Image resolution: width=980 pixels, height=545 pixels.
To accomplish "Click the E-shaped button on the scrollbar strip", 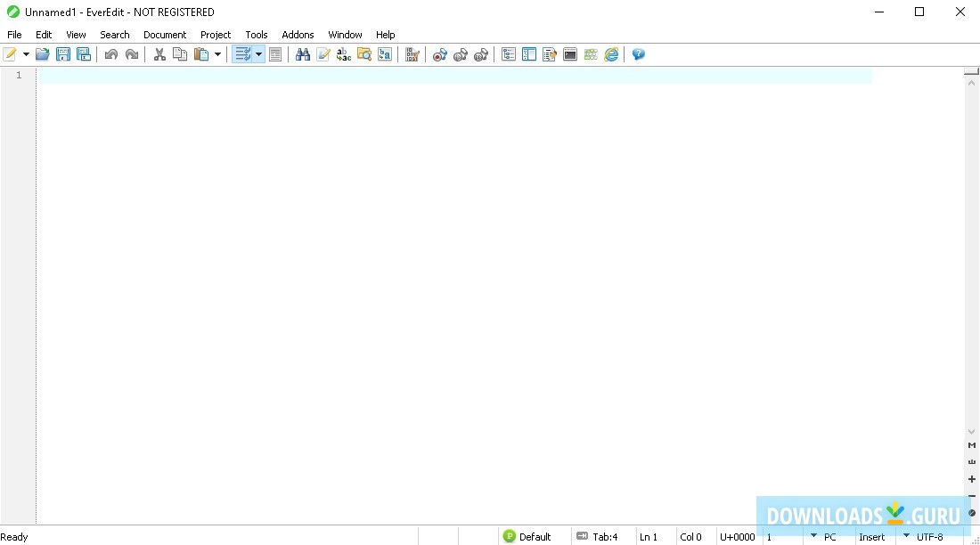I will tap(972, 462).
